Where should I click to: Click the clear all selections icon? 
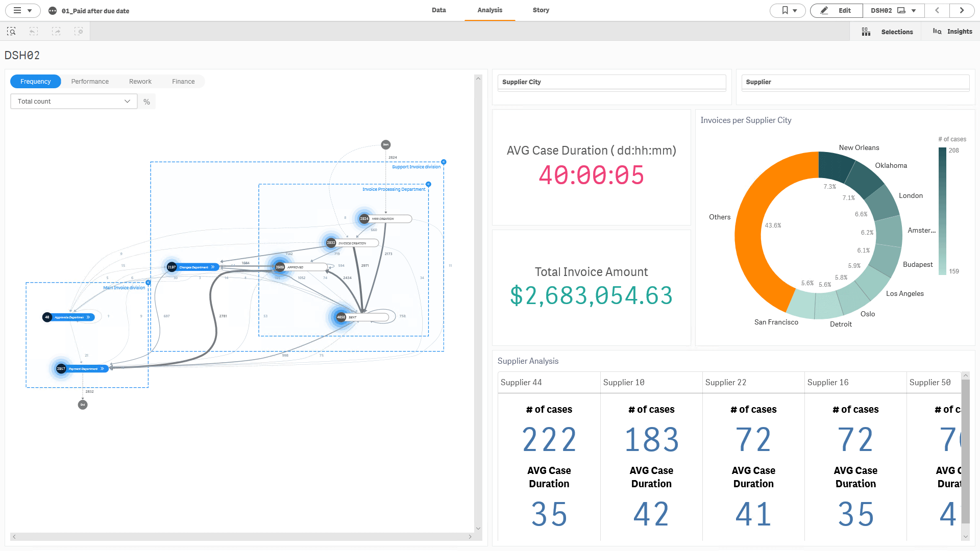[79, 32]
